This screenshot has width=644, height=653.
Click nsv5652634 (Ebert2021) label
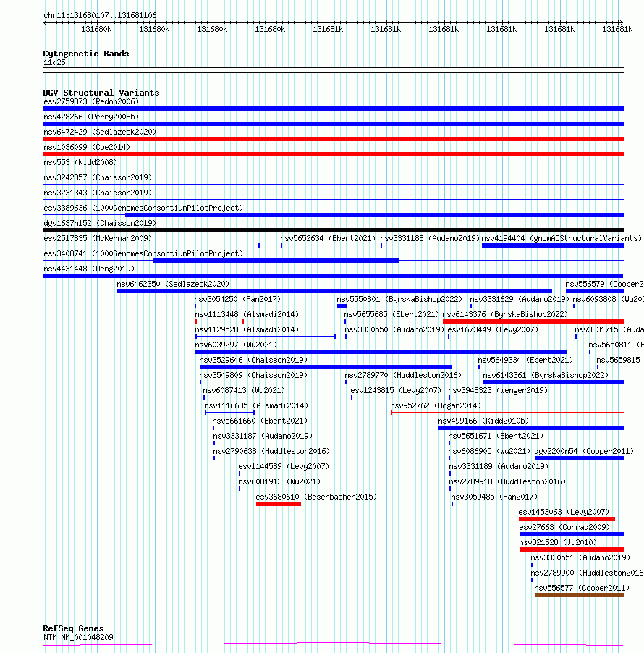[x=328, y=239]
